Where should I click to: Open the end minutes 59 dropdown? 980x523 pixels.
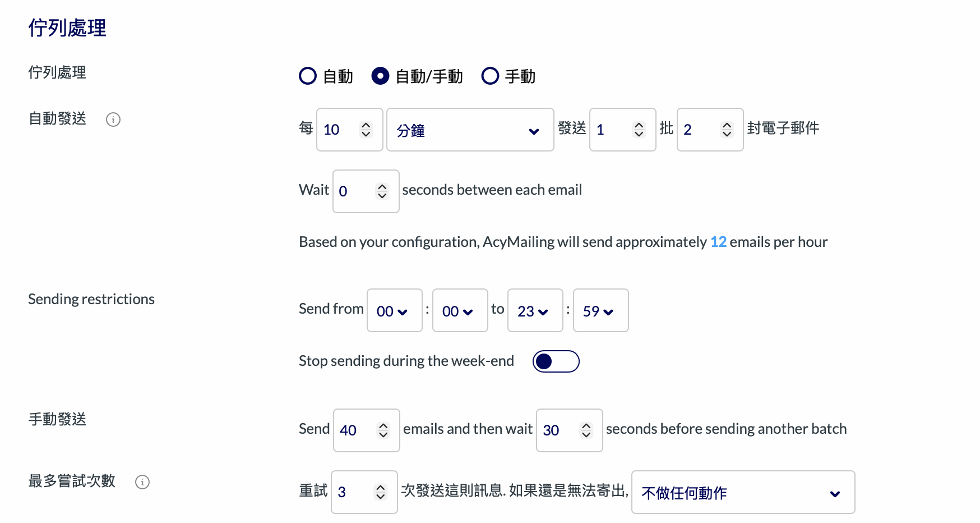[x=600, y=311]
